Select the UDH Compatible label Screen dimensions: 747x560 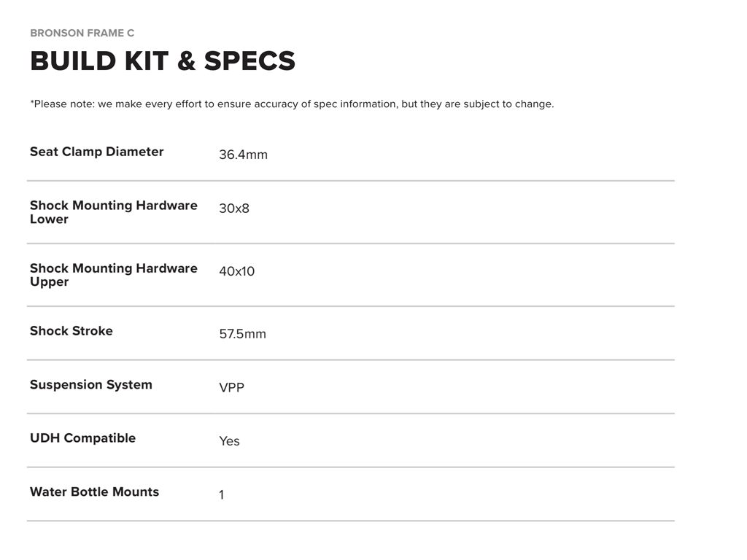click(82, 438)
